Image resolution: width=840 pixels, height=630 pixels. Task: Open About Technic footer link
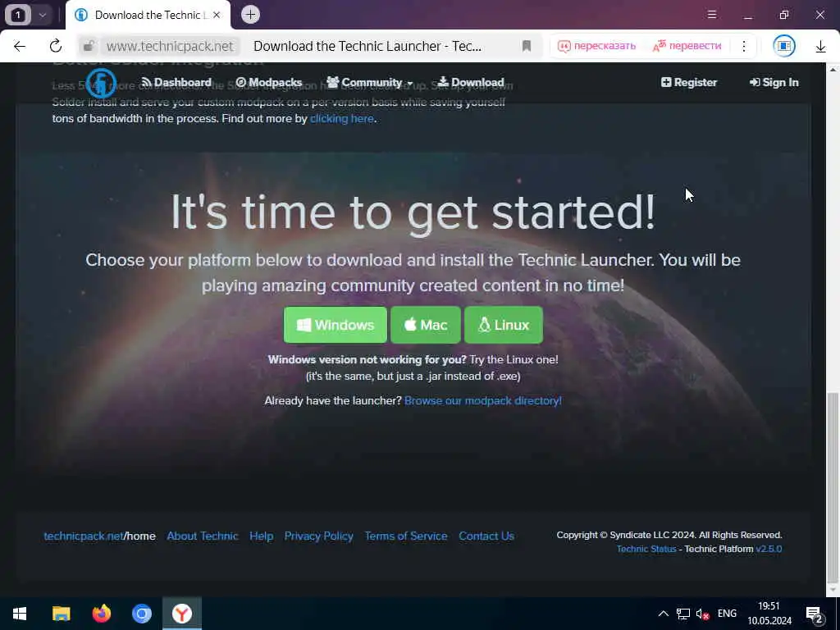203,536
